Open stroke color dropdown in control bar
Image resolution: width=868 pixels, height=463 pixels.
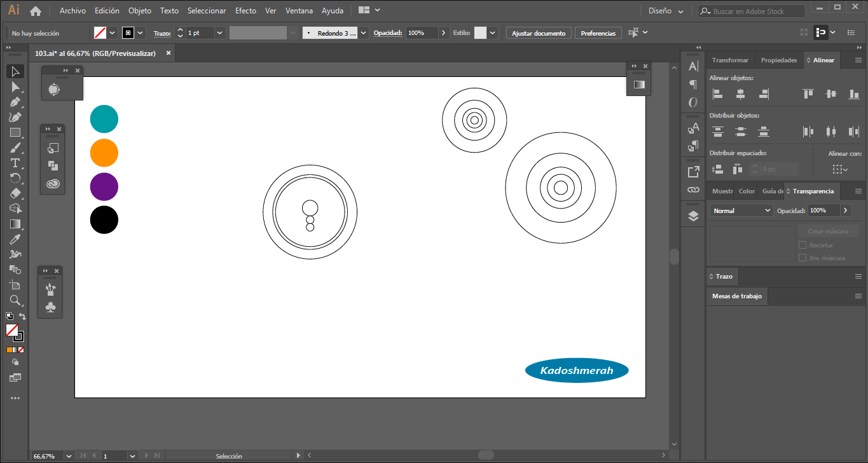[141, 33]
